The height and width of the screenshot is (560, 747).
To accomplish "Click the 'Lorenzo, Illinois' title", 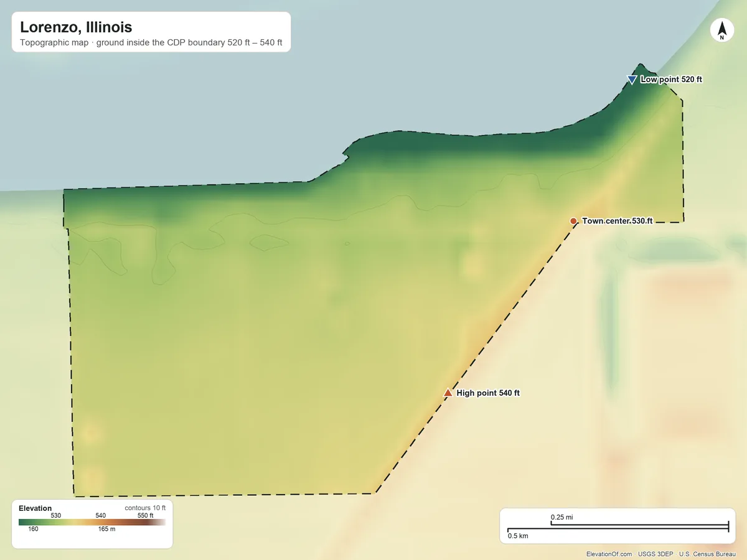I will (x=76, y=27).
